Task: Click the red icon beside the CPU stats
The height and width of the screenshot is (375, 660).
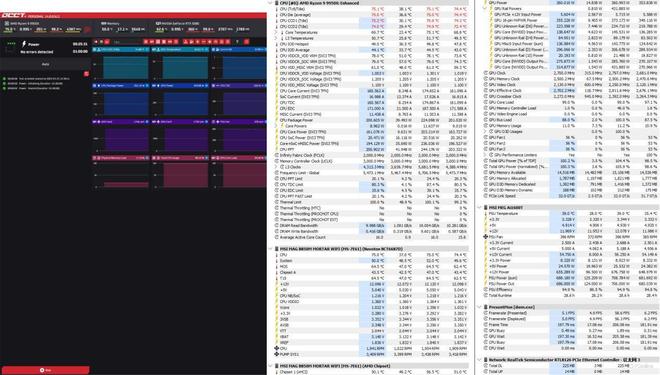Action: [88, 29]
